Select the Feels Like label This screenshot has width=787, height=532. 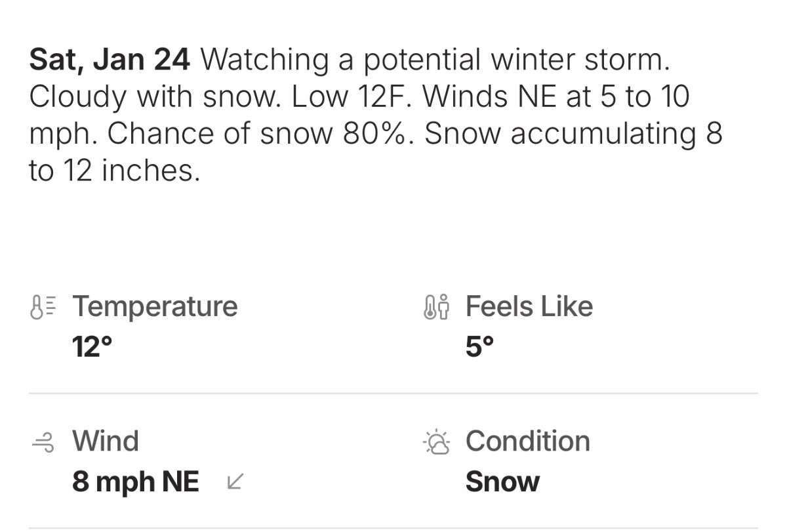tap(529, 306)
